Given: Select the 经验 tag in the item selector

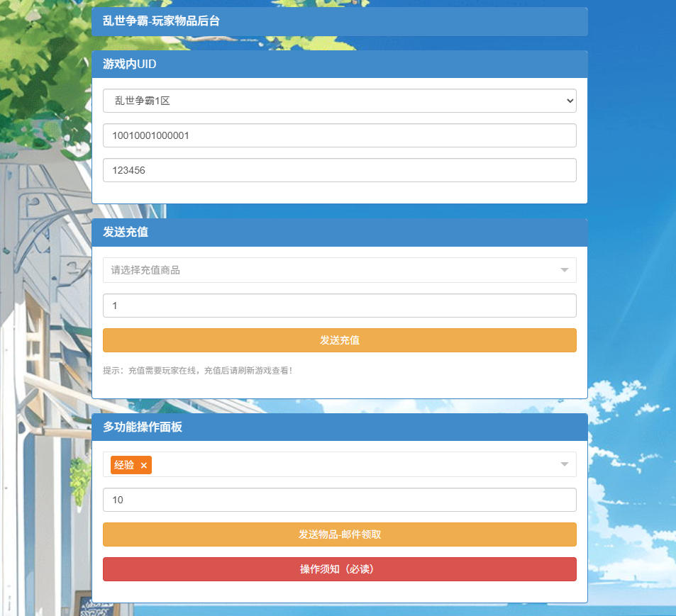Looking at the screenshot, I should click(124, 465).
